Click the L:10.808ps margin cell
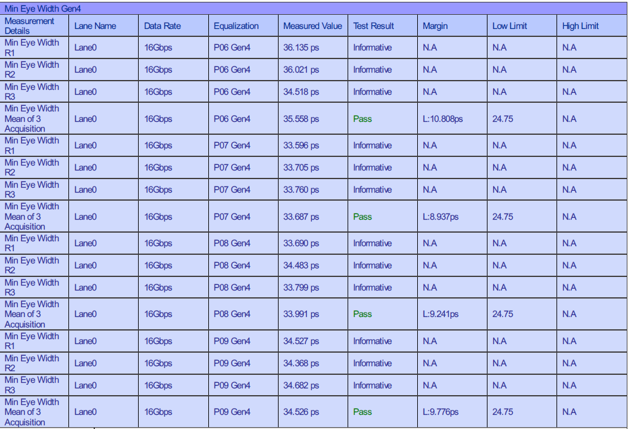 (x=443, y=119)
